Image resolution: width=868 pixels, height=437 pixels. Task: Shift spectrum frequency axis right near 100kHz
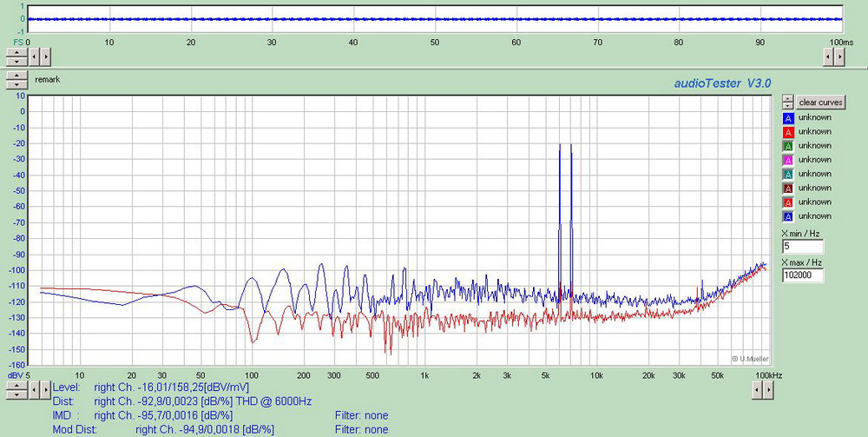(x=767, y=392)
